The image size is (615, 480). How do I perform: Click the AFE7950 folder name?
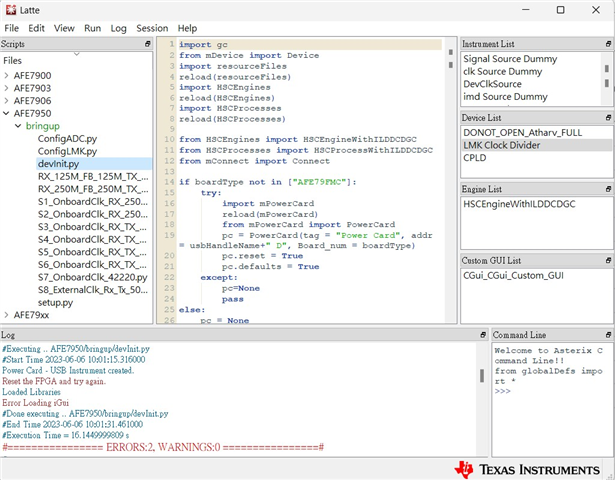[x=32, y=113]
